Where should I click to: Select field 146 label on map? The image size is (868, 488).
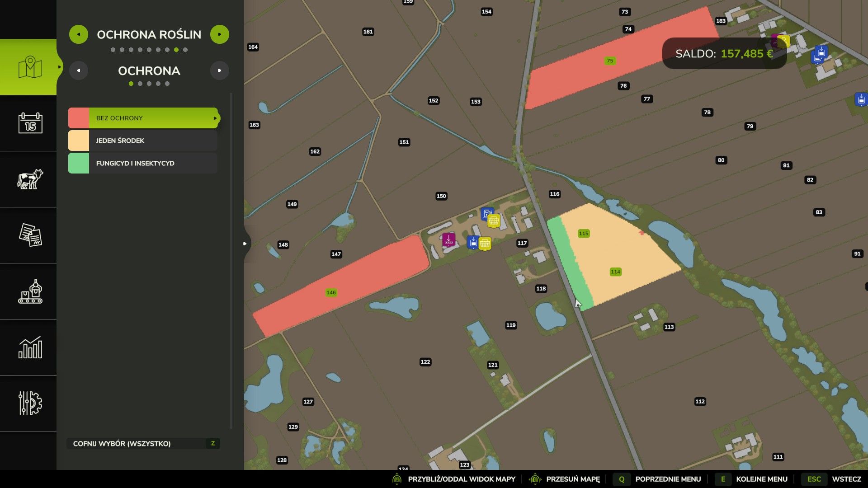[x=331, y=293]
